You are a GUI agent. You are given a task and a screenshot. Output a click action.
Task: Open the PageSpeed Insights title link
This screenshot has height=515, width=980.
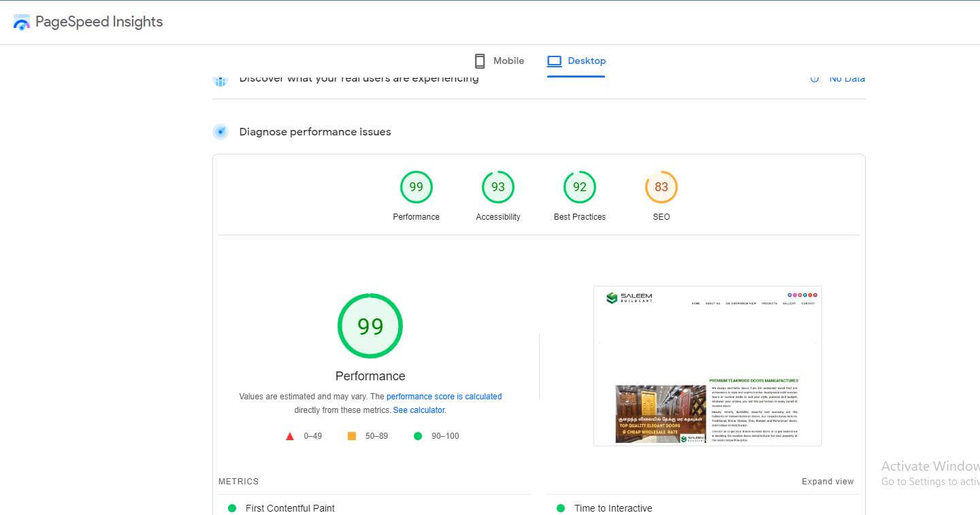[x=99, y=22]
